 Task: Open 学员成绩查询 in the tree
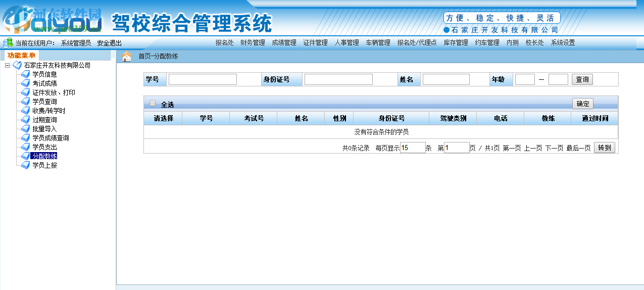(x=51, y=138)
